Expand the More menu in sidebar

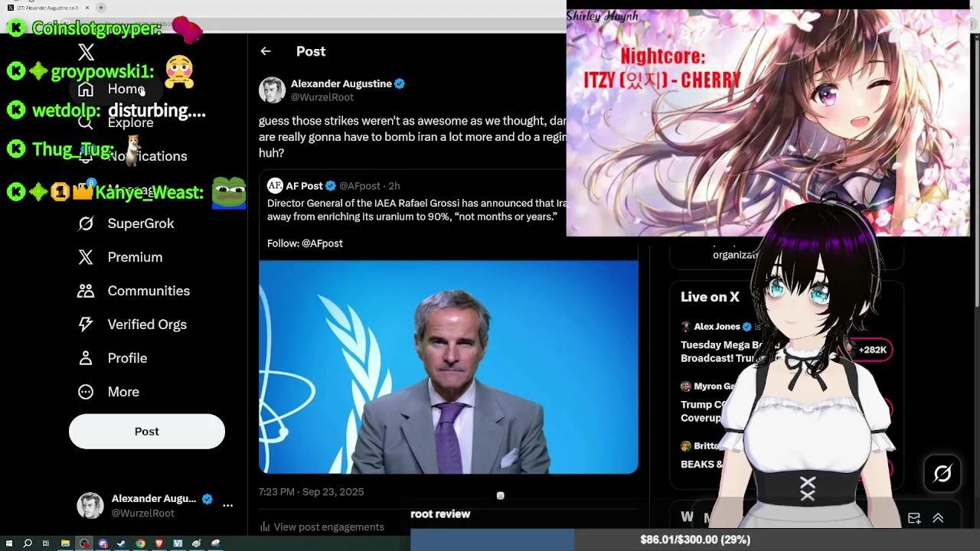(109, 392)
